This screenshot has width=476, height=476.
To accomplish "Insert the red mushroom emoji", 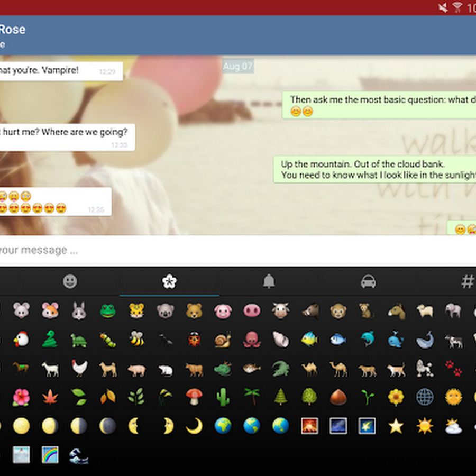I will (194, 397).
